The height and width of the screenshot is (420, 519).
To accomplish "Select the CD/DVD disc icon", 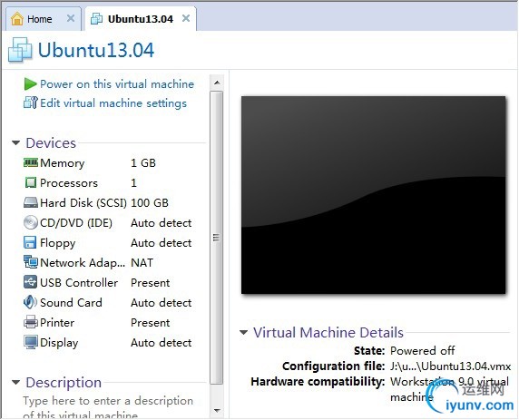I will click(x=31, y=222).
